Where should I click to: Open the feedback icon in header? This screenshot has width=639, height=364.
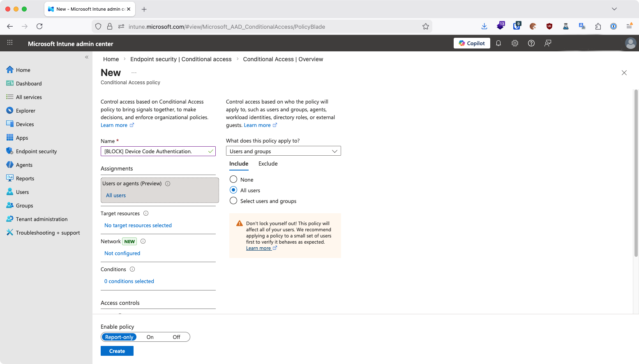[x=548, y=43]
